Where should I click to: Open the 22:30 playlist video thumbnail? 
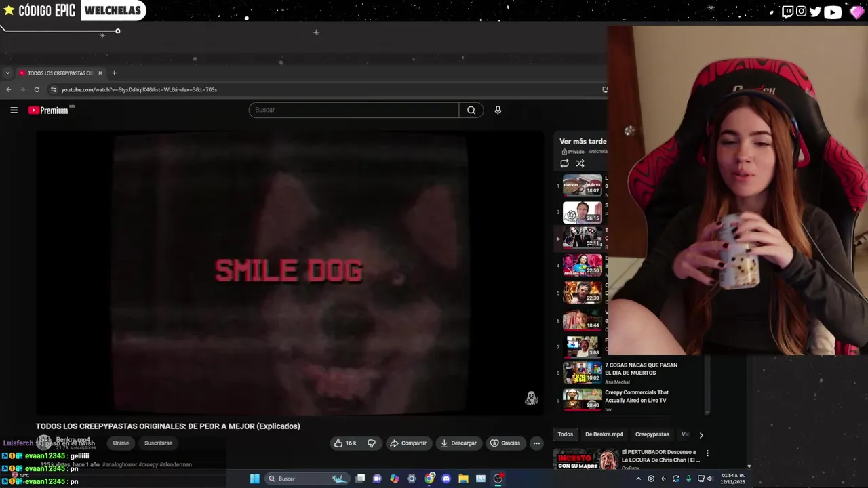582,292
